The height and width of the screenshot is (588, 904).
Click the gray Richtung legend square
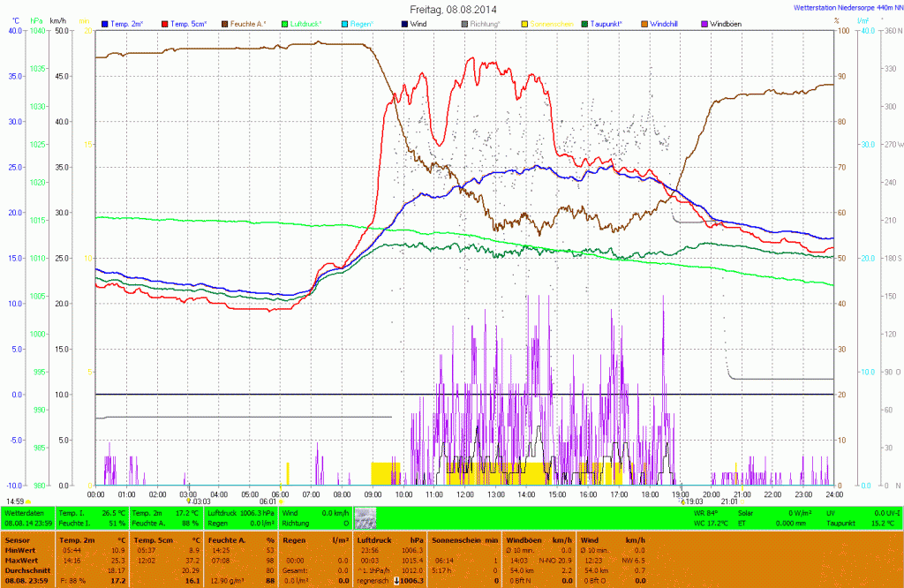(463, 23)
